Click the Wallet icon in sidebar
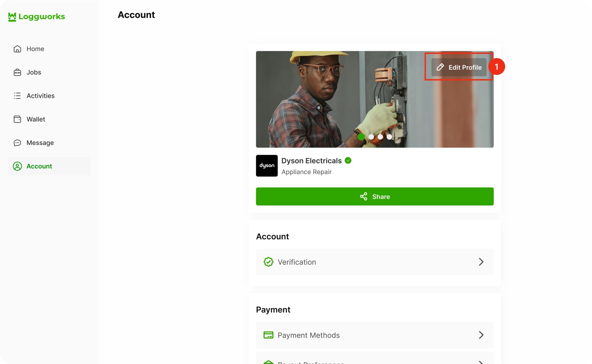592x364 pixels. coord(17,119)
